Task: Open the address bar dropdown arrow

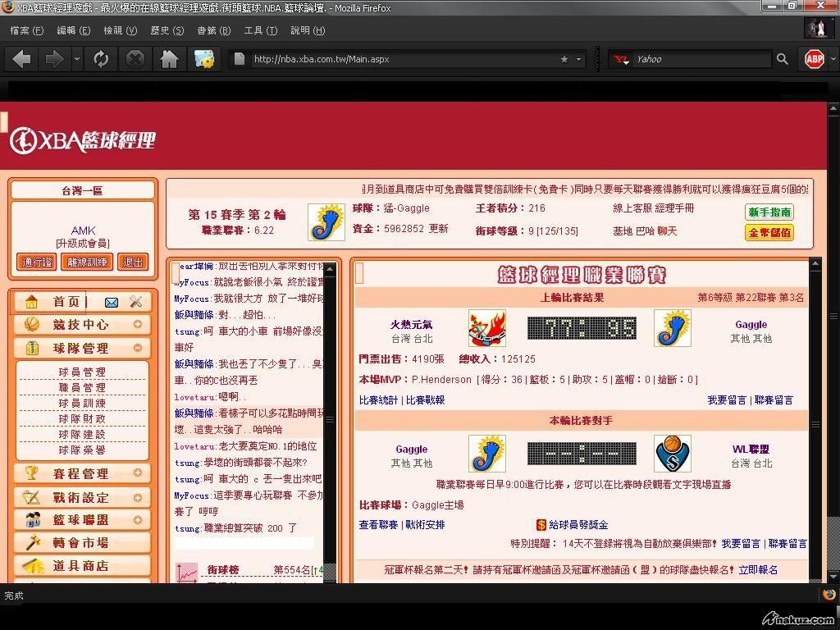Action: coord(578,59)
